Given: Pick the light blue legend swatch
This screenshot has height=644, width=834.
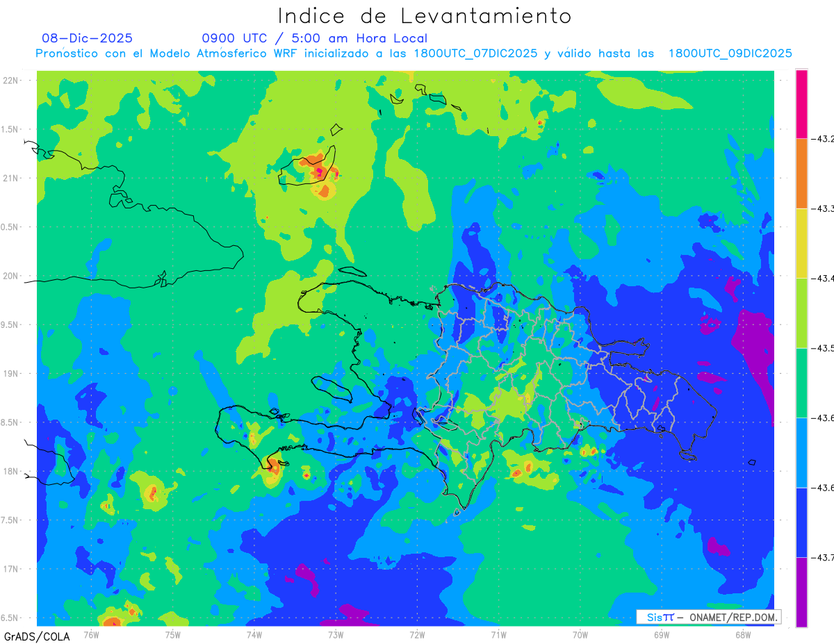Looking at the screenshot, I should 801,452.
